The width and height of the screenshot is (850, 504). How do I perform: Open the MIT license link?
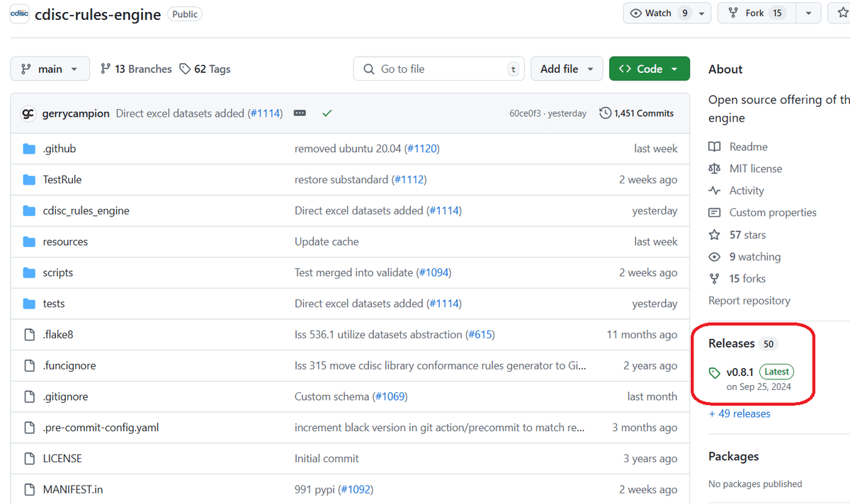(755, 168)
